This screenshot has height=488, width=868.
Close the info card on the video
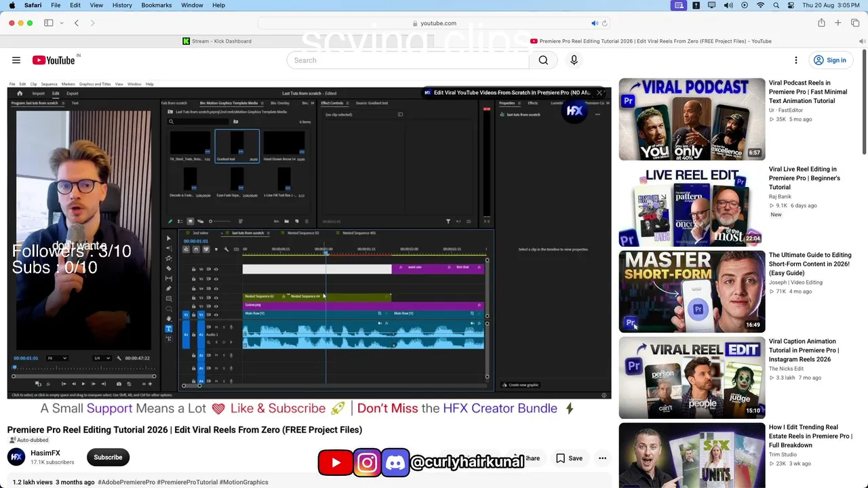599,92
